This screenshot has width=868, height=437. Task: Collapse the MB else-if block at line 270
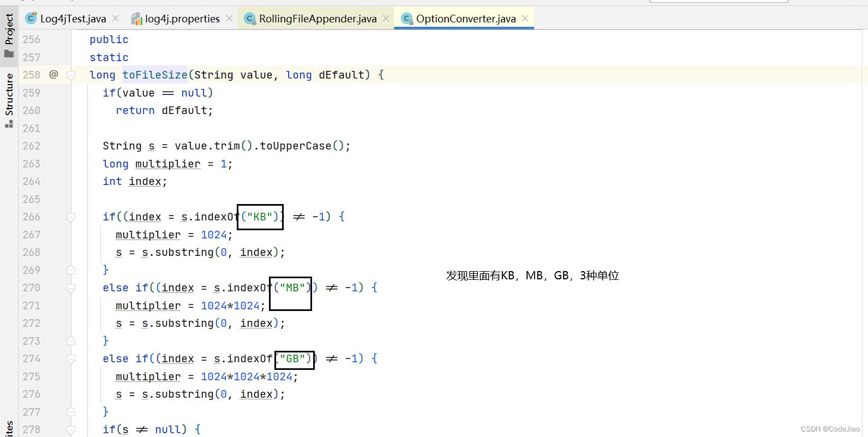coord(71,288)
